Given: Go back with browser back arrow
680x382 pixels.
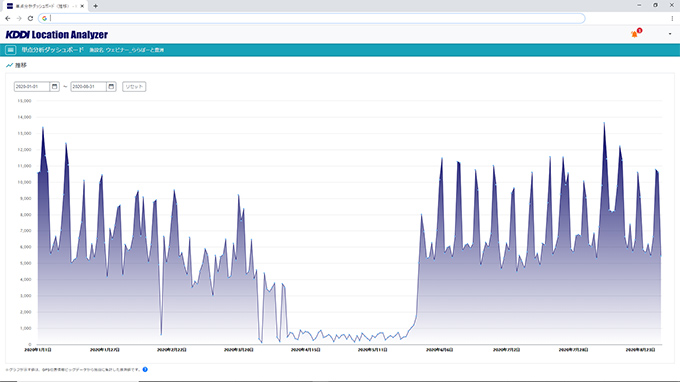Looking at the screenshot, I should pos(8,18).
